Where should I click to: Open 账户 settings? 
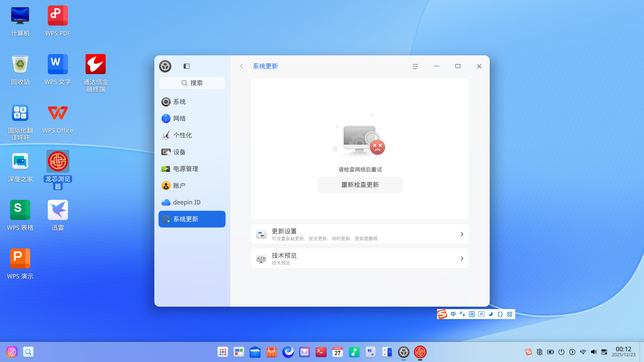pyautogui.click(x=192, y=185)
